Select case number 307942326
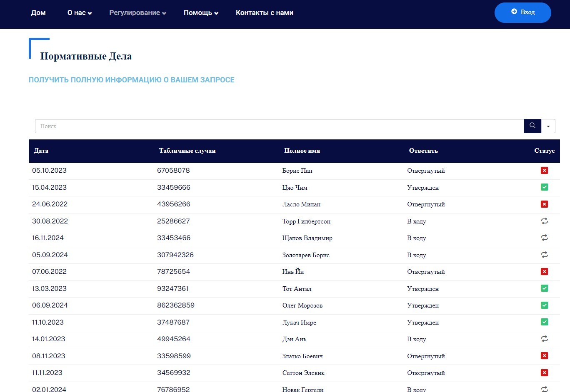 click(175, 255)
